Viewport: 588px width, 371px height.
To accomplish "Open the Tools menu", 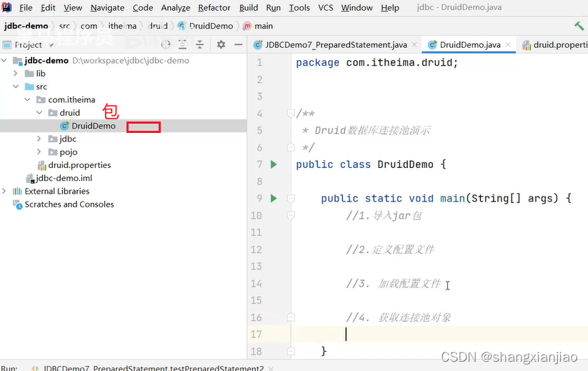I will pos(299,7).
